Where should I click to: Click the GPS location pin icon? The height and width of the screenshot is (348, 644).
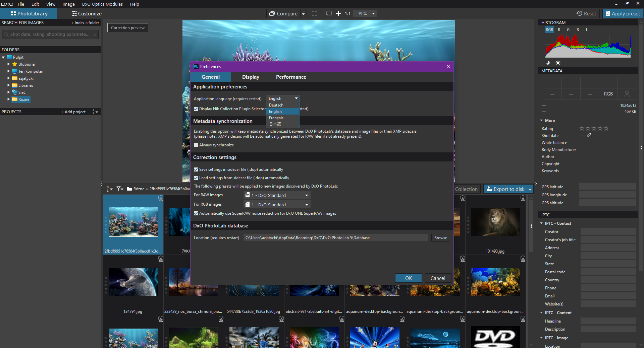tap(627, 94)
